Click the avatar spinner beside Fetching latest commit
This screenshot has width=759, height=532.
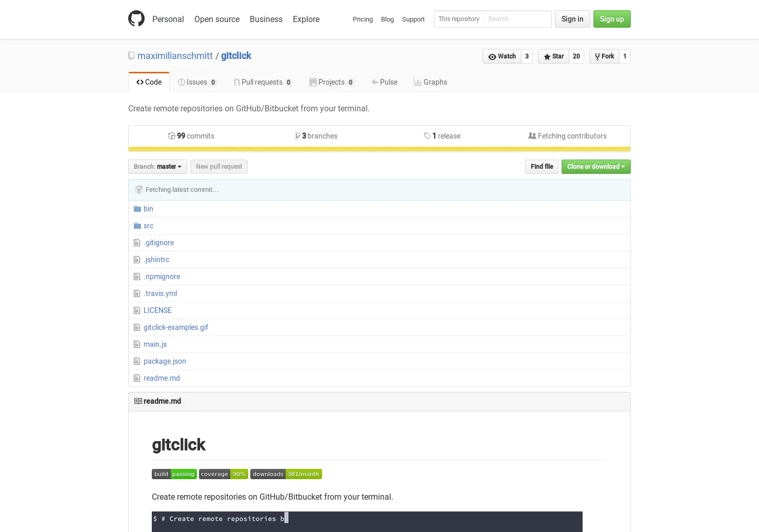(x=139, y=190)
